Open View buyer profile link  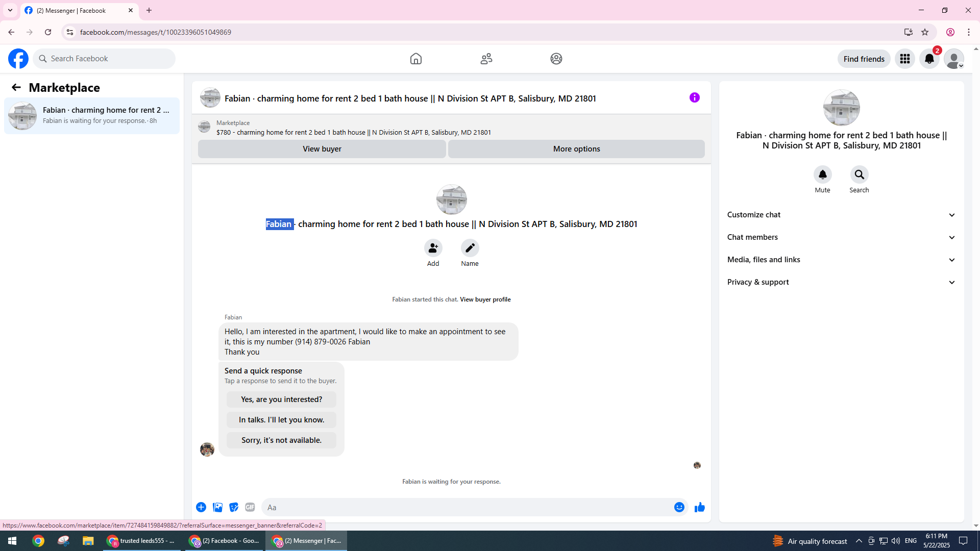[x=485, y=299]
